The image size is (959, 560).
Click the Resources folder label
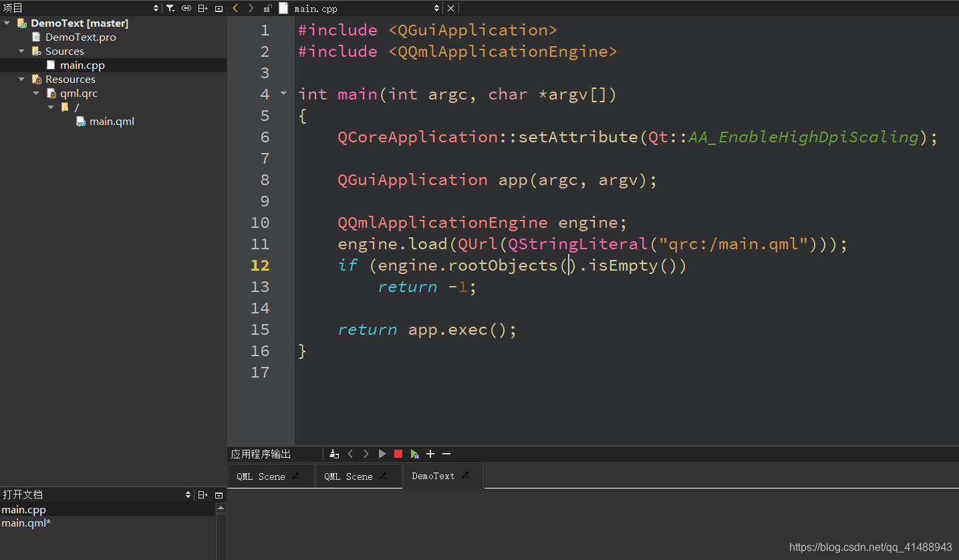pyautogui.click(x=70, y=79)
